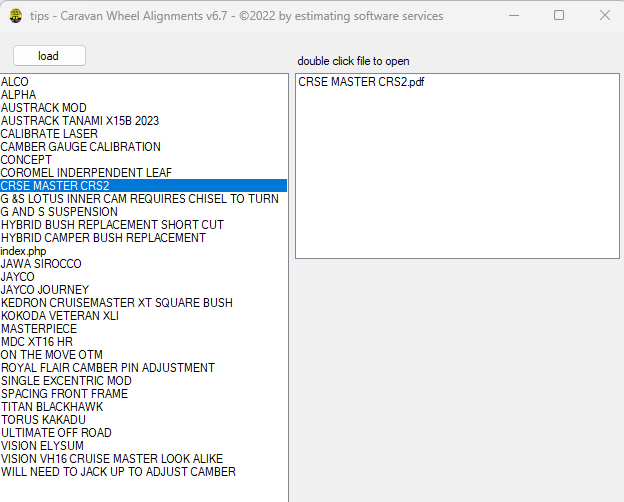Screen dimensions: 624x502
Task: Select ALPHA list entry
Action: click(x=144, y=95)
